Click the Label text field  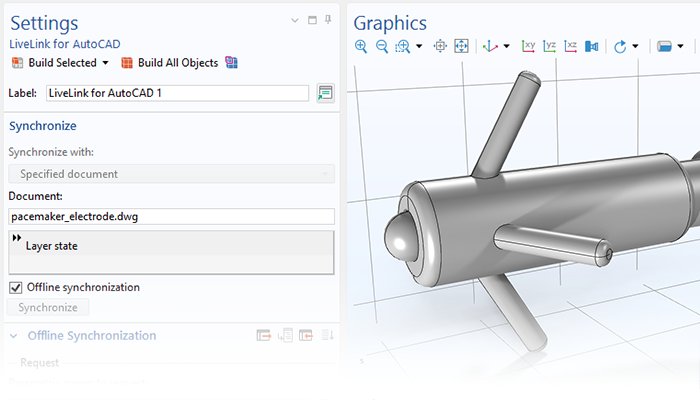click(x=177, y=93)
